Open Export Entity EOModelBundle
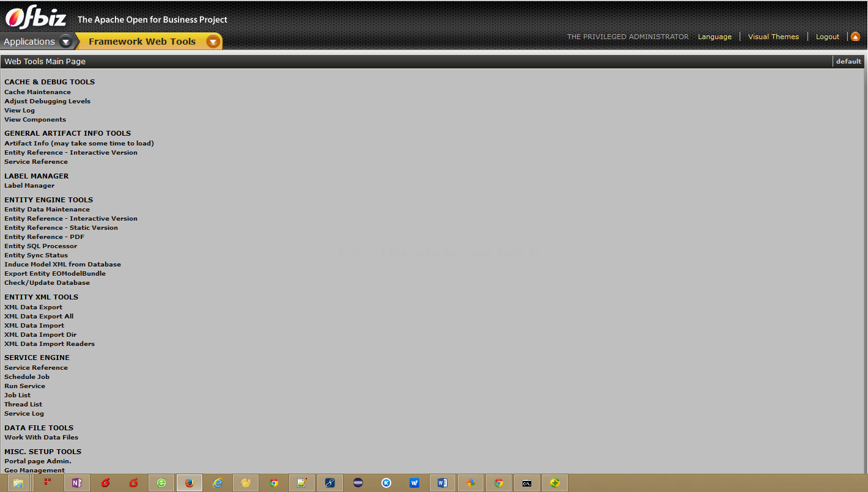The height and width of the screenshot is (492, 868). (55, 274)
